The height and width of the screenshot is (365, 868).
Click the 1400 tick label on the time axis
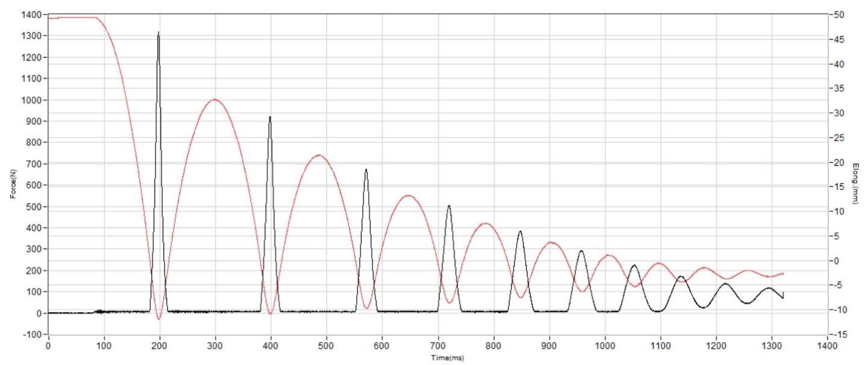827,346
